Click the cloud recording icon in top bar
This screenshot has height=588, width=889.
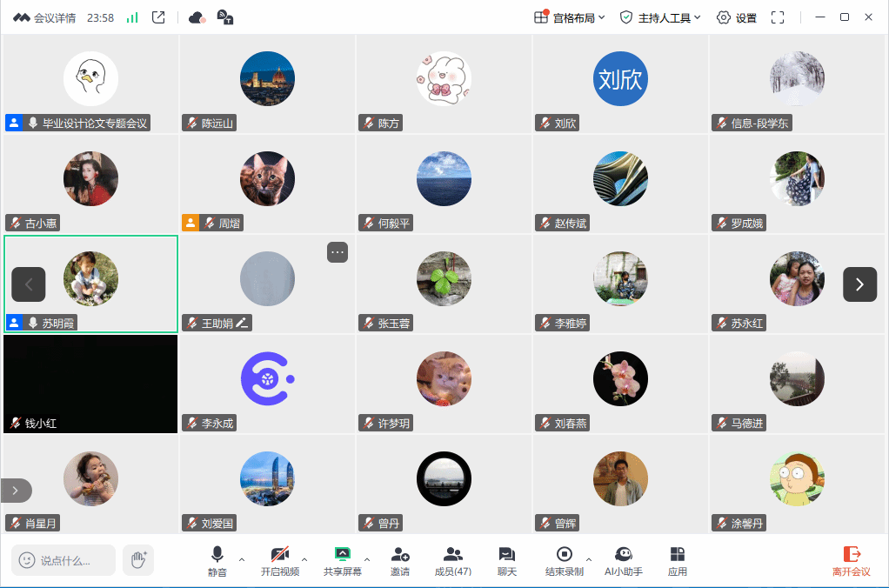tap(197, 17)
